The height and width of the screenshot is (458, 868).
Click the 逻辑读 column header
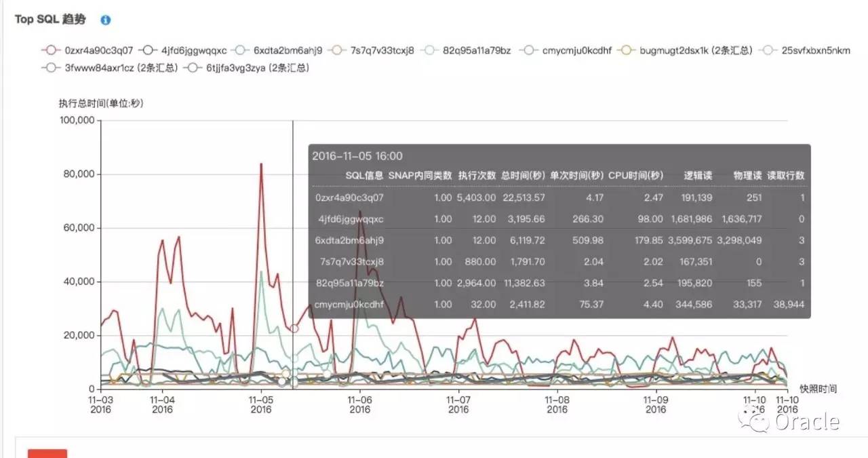point(698,175)
